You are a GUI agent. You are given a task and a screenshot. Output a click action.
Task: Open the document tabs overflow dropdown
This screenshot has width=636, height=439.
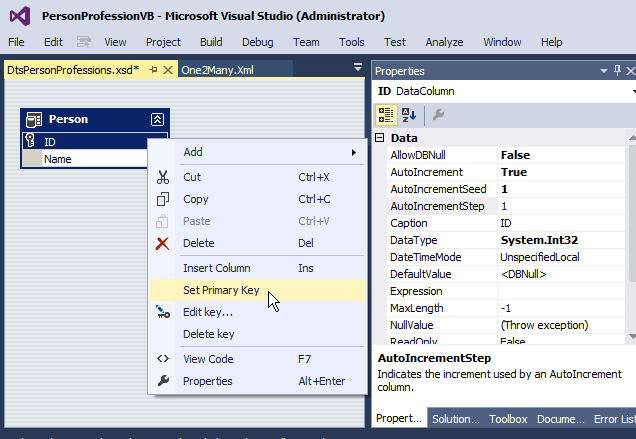tap(358, 67)
